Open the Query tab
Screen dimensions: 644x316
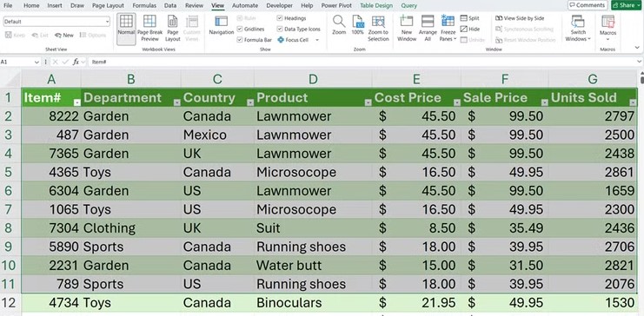(x=408, y=6)
